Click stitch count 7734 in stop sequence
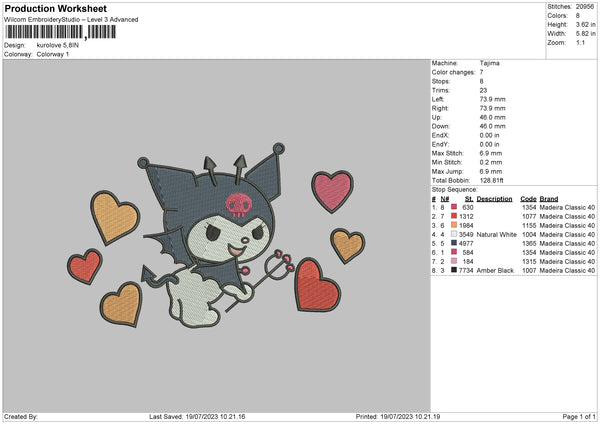Viewport: 600px width, 424px height. 466,271
